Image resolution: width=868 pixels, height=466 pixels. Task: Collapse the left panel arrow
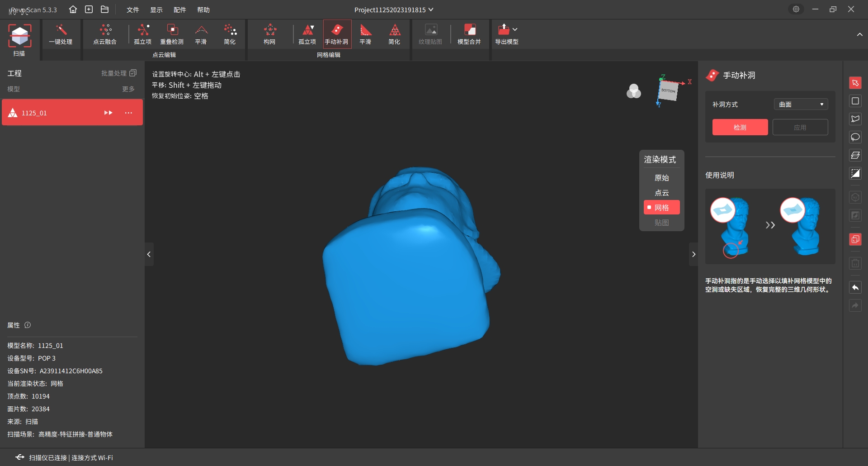149,254
